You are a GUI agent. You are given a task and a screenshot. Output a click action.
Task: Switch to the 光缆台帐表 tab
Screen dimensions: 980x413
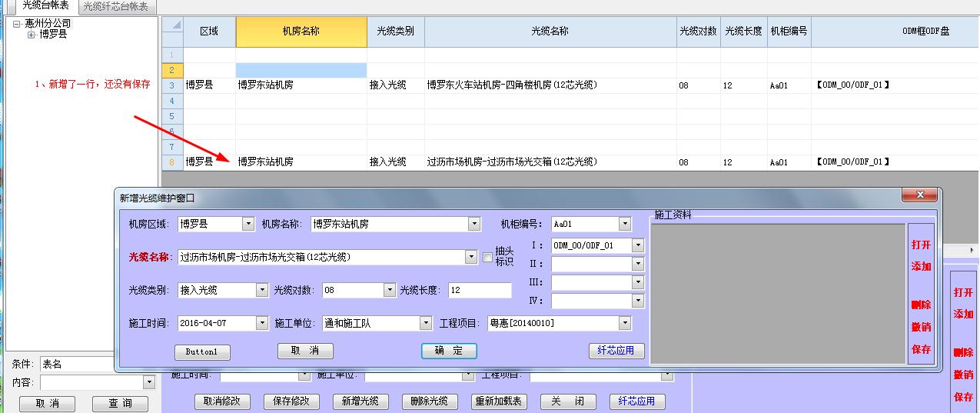(45, 6)
